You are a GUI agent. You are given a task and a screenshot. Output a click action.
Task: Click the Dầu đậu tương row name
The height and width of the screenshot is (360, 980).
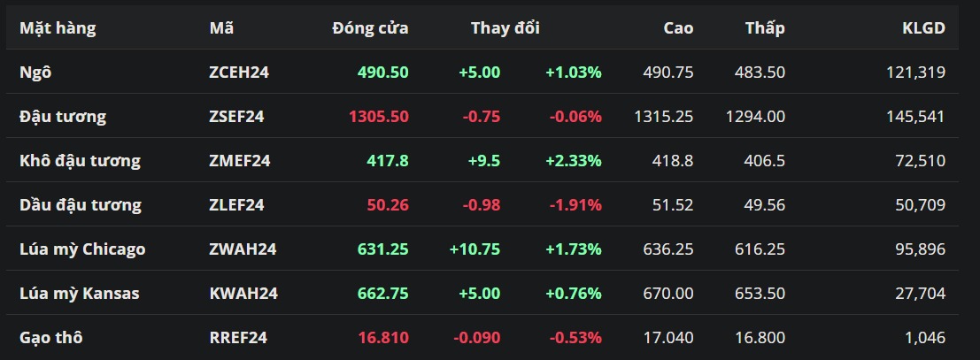(x=81, y=204)
